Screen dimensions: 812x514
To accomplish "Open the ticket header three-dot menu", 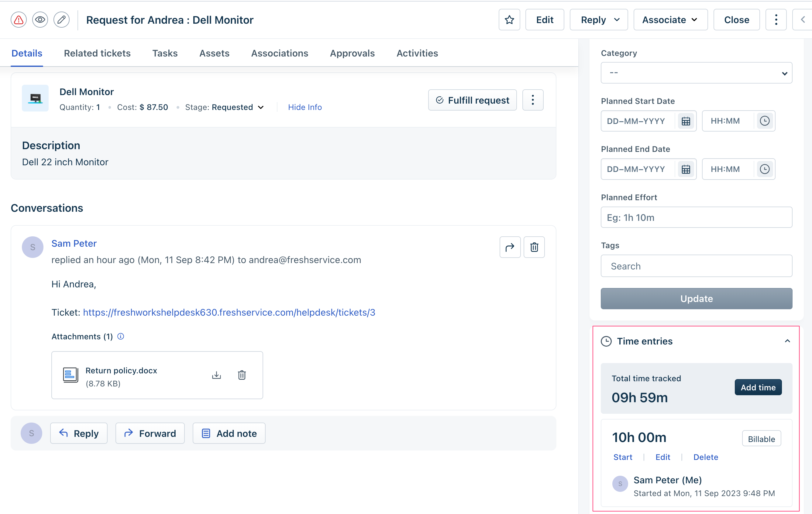I will [776, 20].
